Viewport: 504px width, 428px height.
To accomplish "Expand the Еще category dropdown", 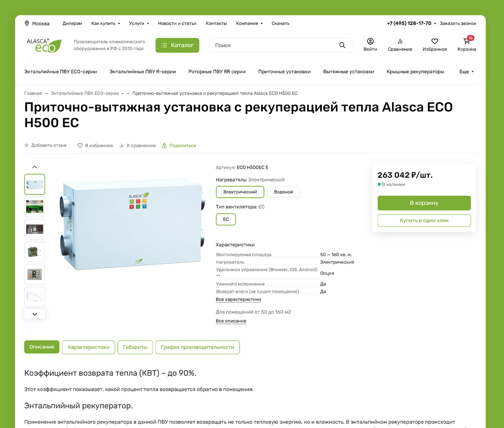I will (x=467, y=71).
